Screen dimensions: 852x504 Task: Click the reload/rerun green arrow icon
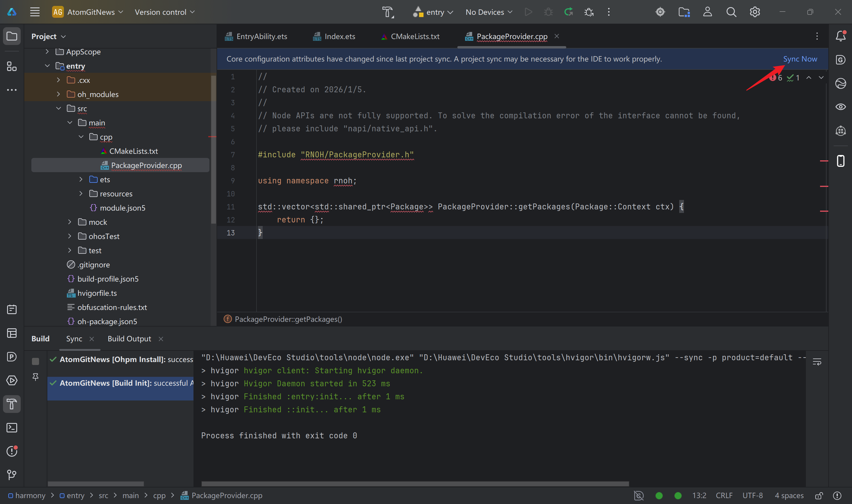click(569, 12)
